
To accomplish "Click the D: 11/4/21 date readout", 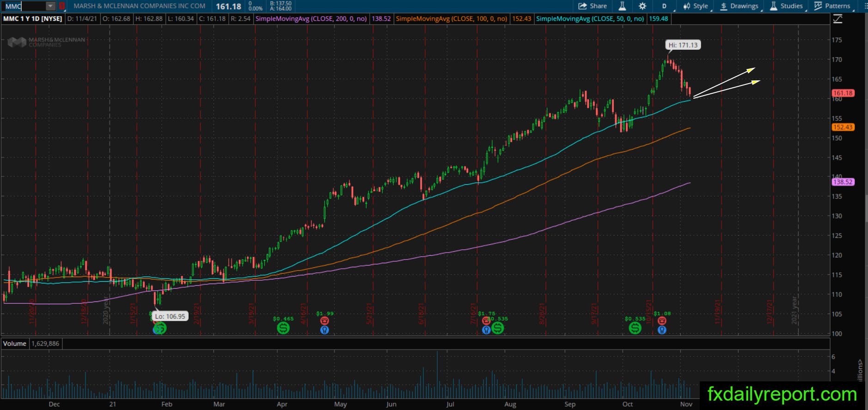I will point(82,19).
